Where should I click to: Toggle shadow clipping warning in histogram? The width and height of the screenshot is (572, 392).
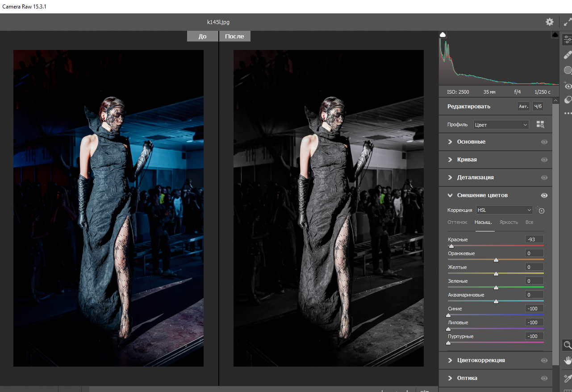443,35
